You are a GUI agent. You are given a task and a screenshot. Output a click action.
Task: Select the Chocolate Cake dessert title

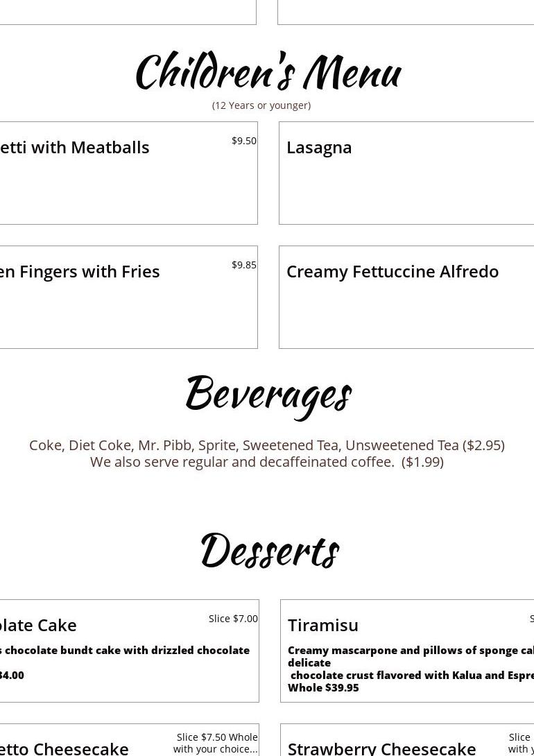pos(39,625)
